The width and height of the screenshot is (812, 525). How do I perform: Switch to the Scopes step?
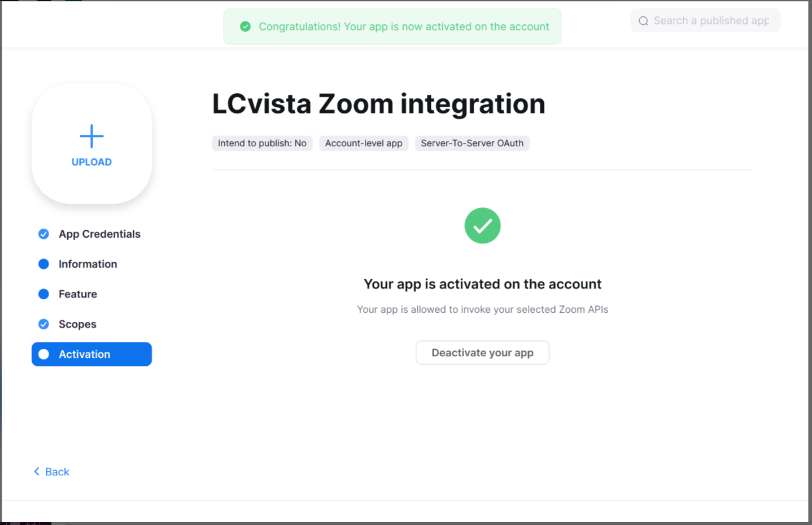tap(77, 324)
